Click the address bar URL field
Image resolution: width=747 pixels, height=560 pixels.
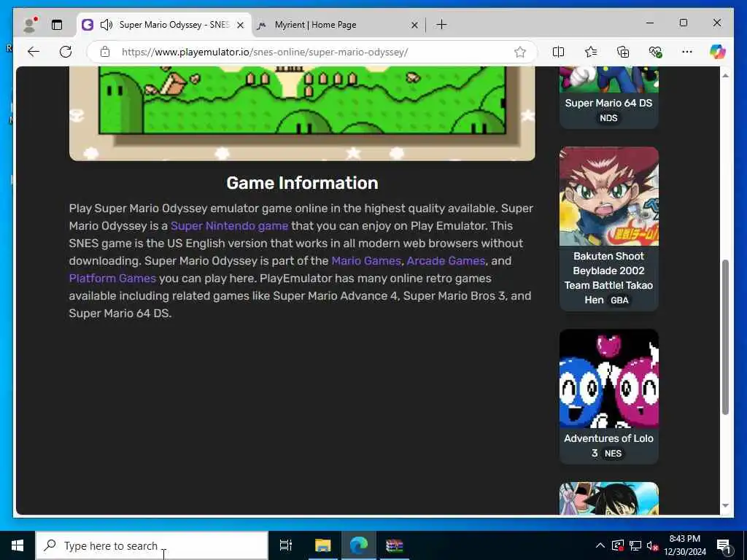pos(312,52)
